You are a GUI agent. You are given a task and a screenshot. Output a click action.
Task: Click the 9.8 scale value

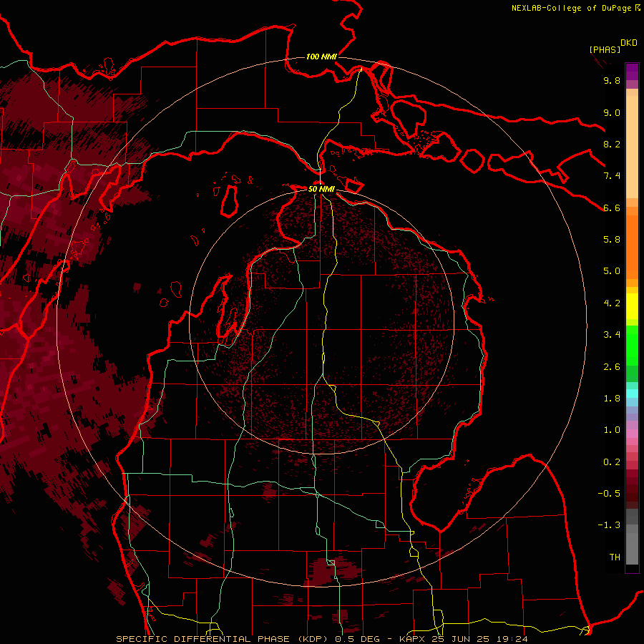[612, 80]
